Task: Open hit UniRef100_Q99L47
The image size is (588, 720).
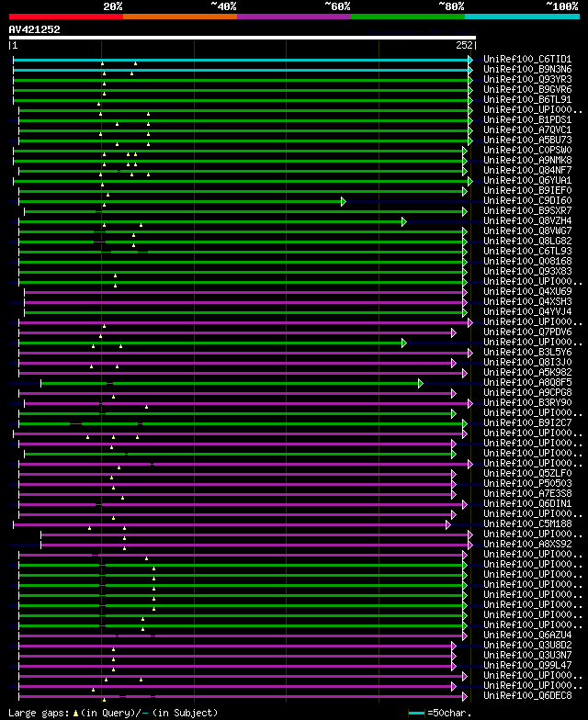Action: [527, 665]
